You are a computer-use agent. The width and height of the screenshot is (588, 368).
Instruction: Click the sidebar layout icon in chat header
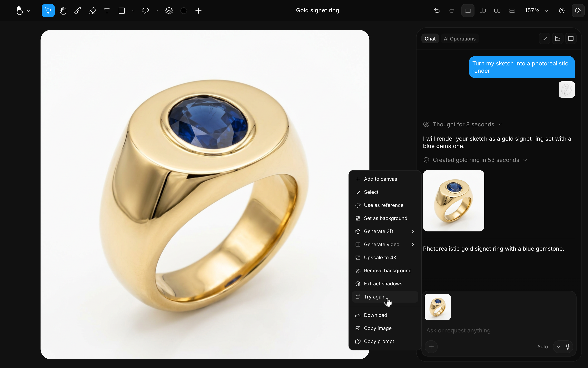(571, 39)
